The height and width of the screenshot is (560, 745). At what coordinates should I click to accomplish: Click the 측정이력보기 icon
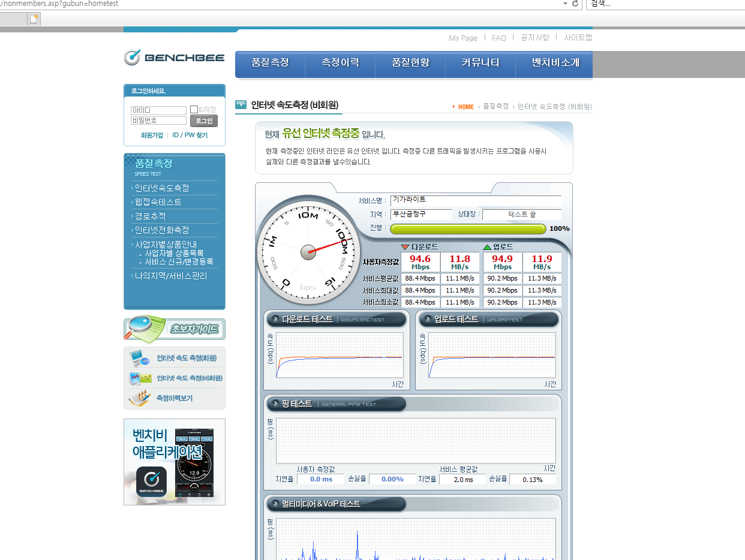pos(139,398)
